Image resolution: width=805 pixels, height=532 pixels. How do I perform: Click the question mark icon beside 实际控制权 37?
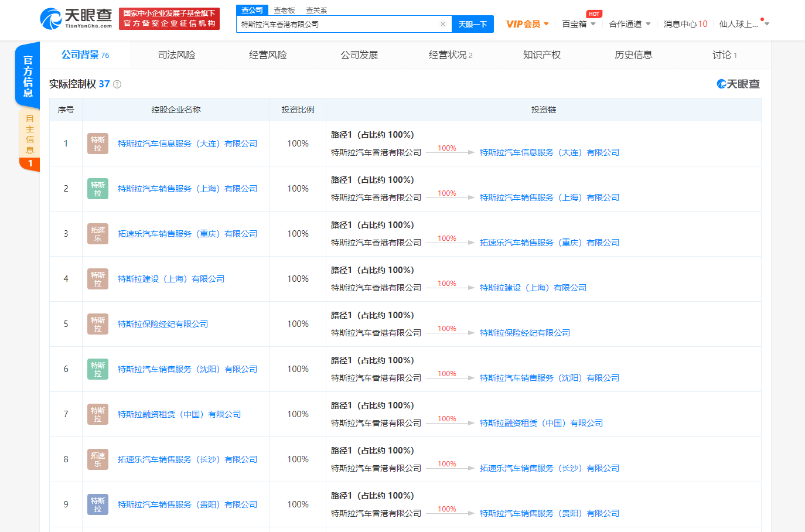pyautogui.click(x=117, y=84)
